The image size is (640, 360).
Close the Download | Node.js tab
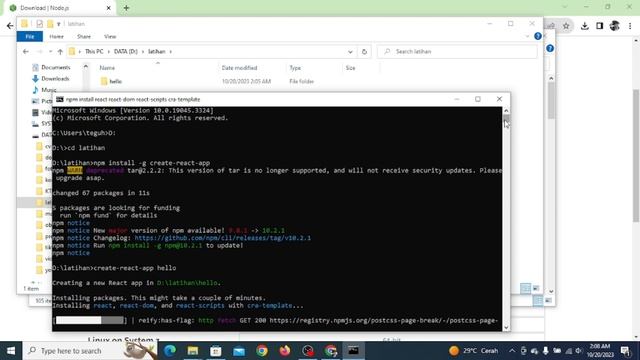pyautogui.click(x=109, y=8)
